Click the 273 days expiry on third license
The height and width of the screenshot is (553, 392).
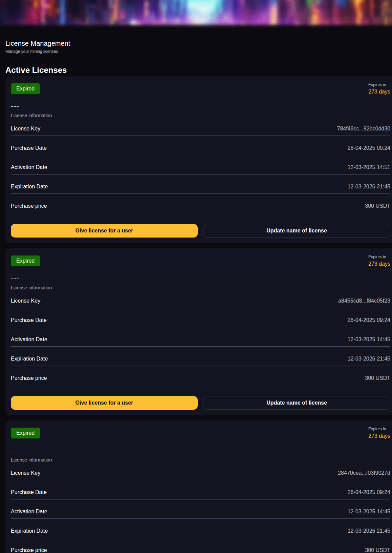click(x=379, y=436)
